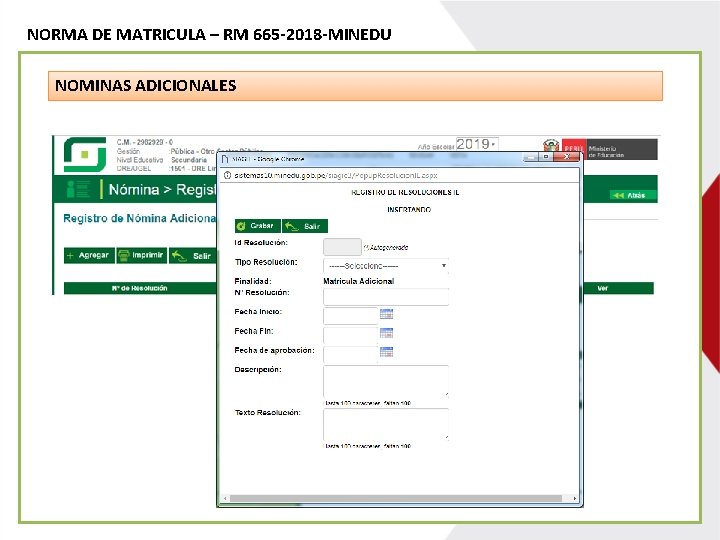This screenshot has width=720, height=540.
Task: Minimize the popup Chrome window
Action: [x=531, y=157]
